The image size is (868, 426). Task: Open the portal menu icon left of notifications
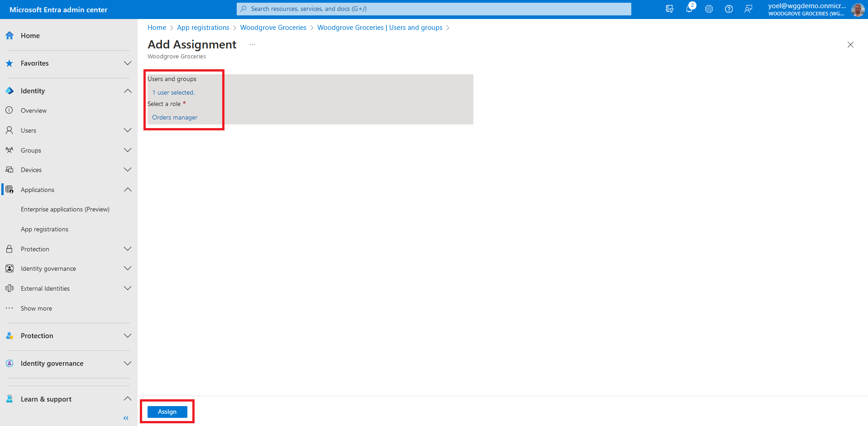click(669, 9)
